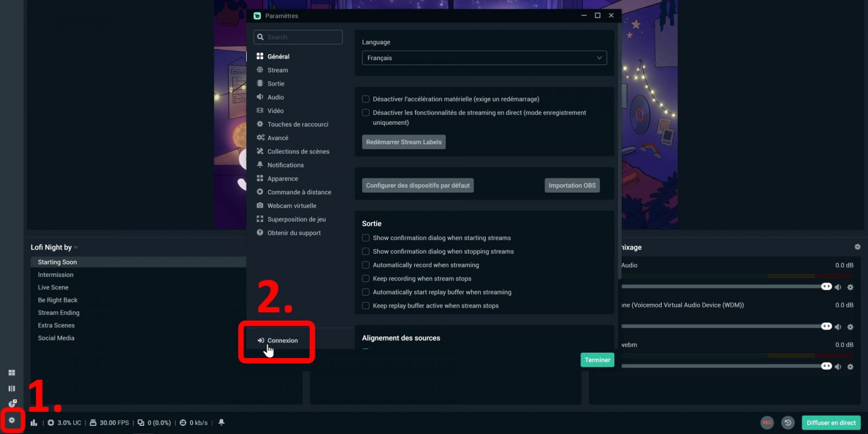Click the notifications bell in status bar
This screenshot has width=868, height=434.
[221, 423]
